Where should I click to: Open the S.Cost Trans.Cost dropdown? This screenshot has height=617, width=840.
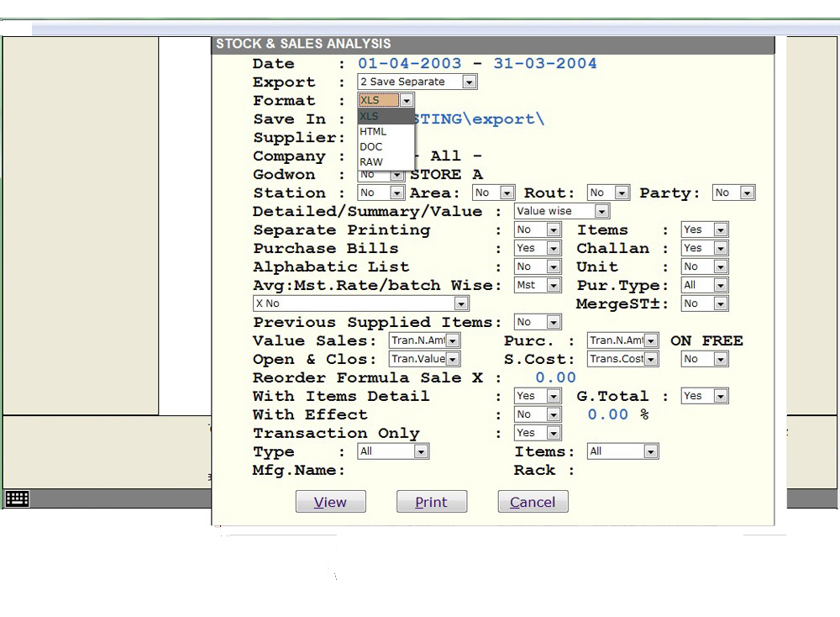point(622,359)
